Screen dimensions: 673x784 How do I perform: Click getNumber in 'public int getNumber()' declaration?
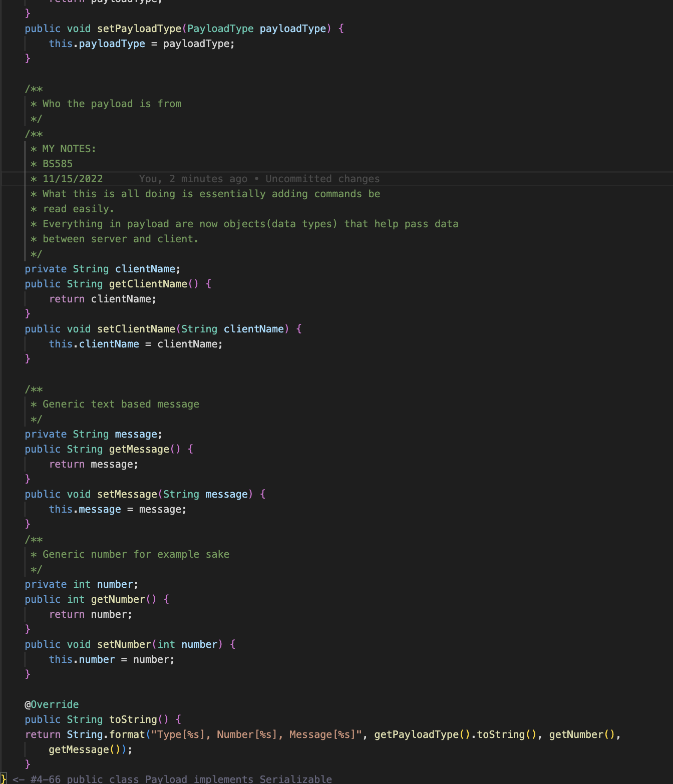pos(118,599)
